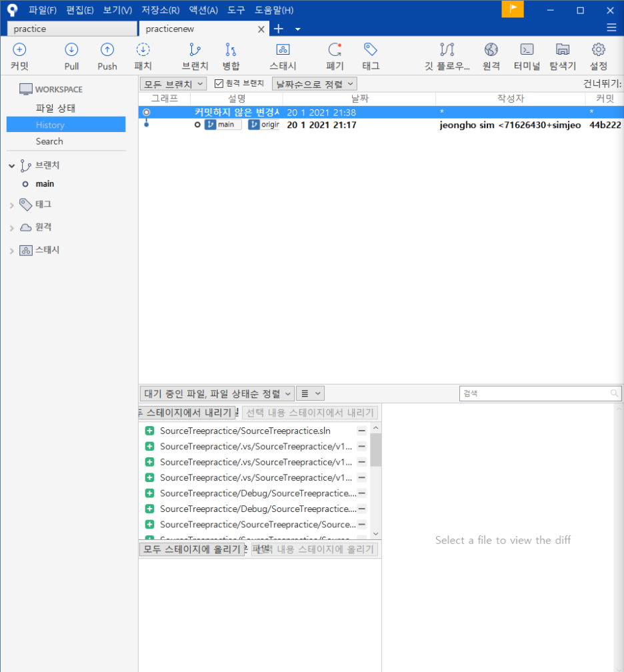Click the staged files scrollbar up arrow
This screenshot has width=624, height=672.
point(376,428)
